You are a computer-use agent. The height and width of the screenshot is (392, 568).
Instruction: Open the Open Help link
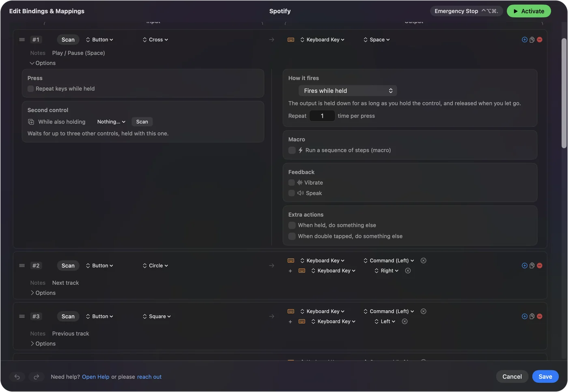click(96, 377)
